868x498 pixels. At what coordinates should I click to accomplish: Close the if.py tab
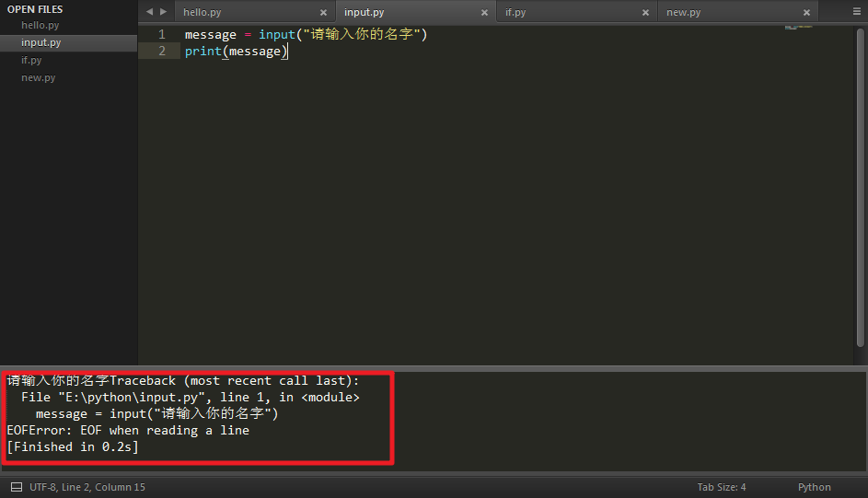point(645,13)
